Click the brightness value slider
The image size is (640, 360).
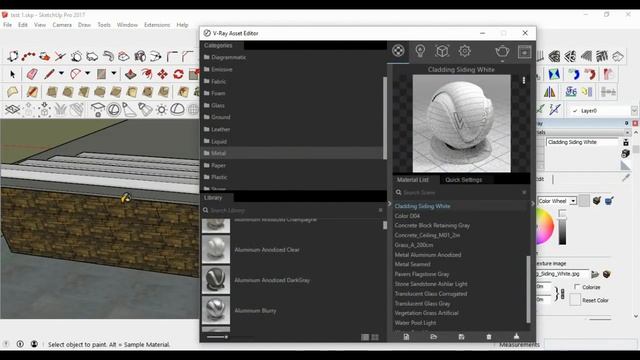click(562, 228)
